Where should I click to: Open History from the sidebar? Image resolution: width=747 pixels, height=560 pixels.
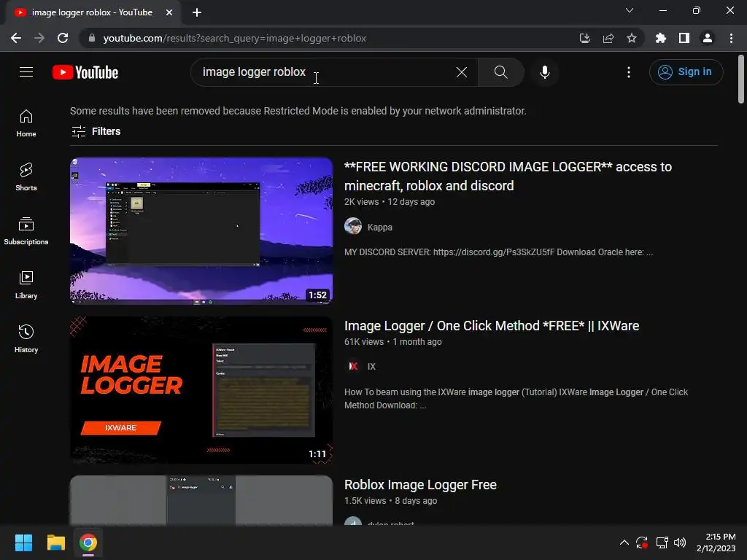26,338
